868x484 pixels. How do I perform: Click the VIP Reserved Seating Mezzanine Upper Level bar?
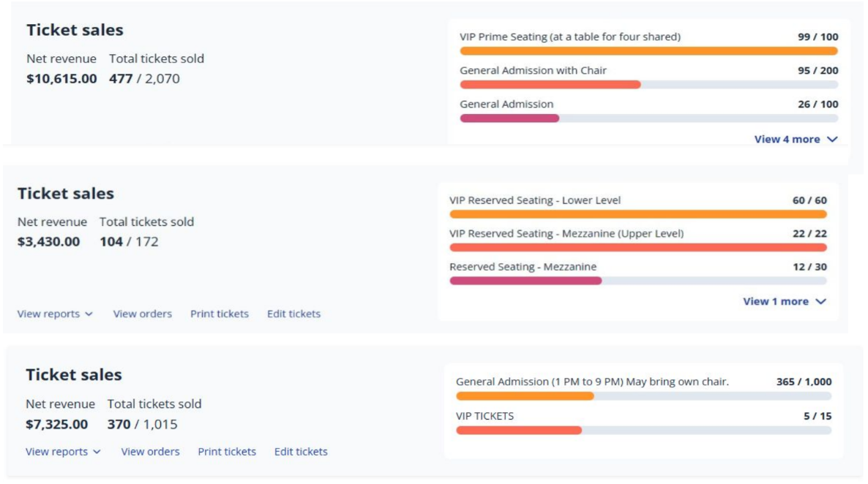coord(637,248)
